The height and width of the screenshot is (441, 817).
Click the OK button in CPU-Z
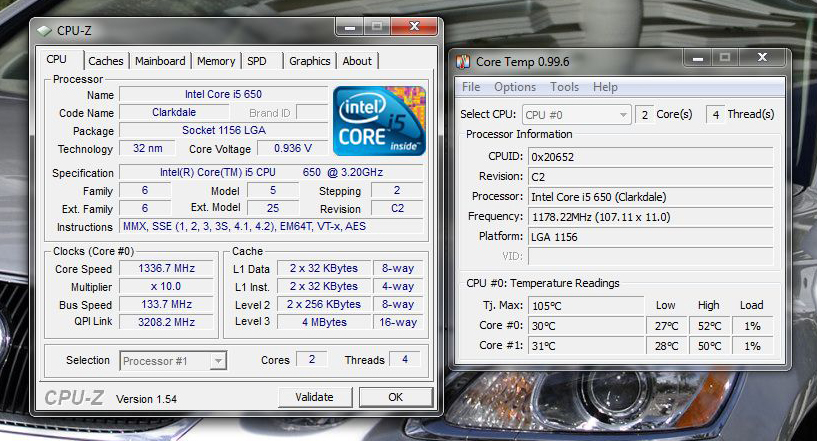click(395, 397)
